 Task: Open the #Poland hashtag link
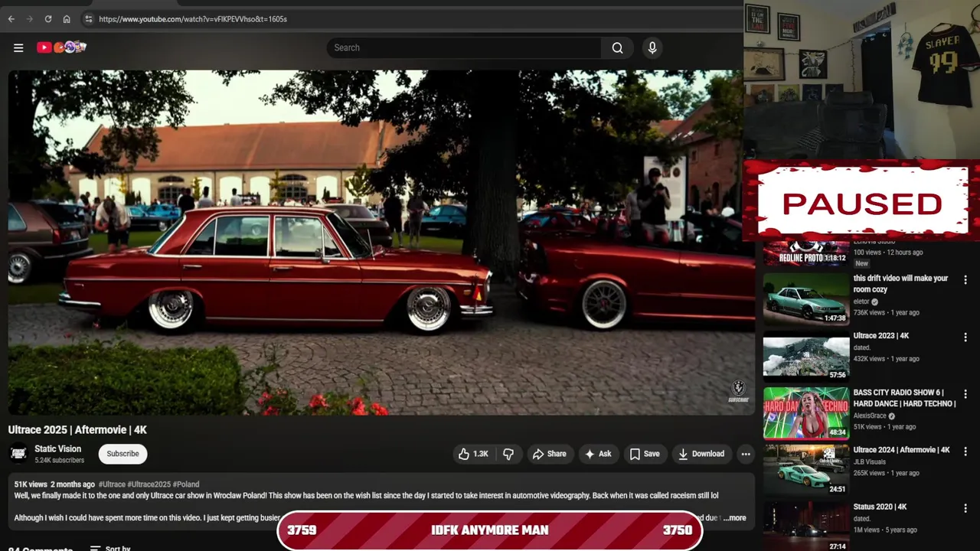186,484
